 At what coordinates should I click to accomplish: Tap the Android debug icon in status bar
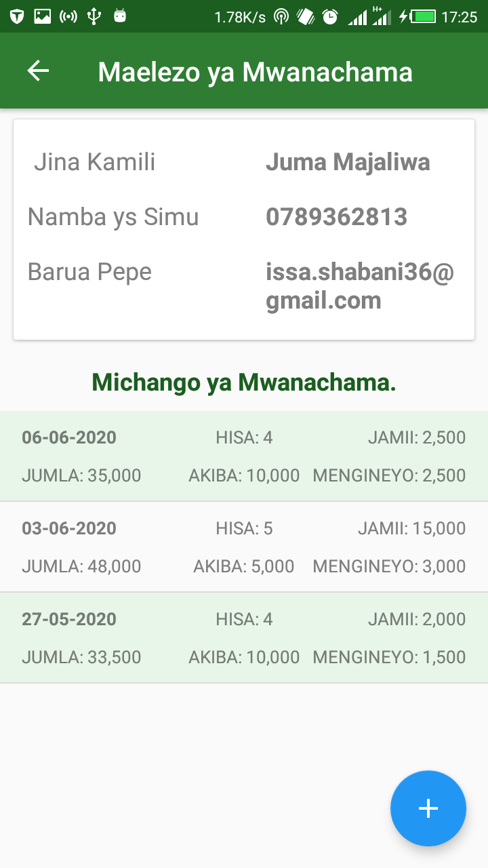(x=120, y=16)
